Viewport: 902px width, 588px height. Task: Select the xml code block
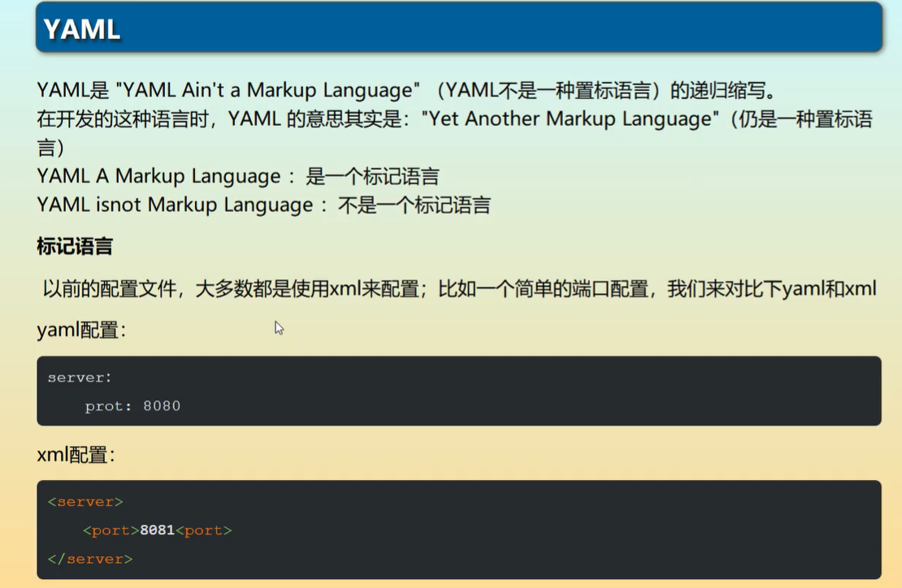(458, 530)
